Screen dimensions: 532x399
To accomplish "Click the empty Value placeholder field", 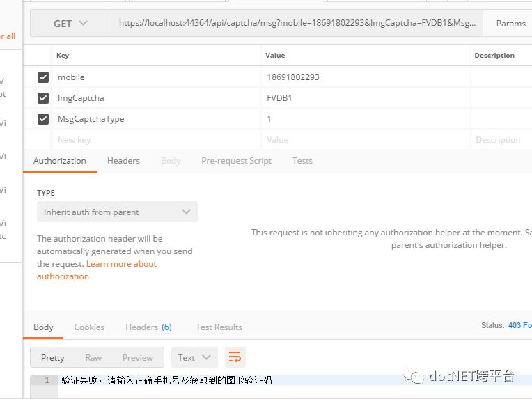I will (366, 140).
